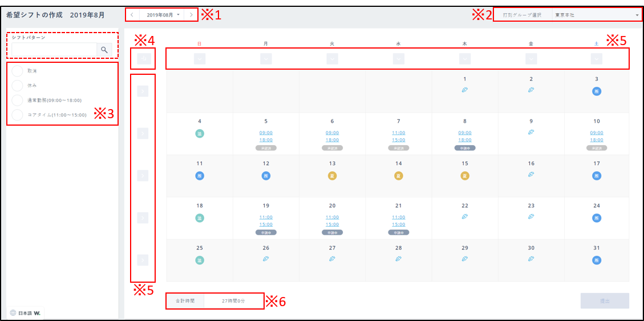Click the pencil edit icon on August 26
The width and height of the screenshot is (644, 321).
[x=266, y=259]
